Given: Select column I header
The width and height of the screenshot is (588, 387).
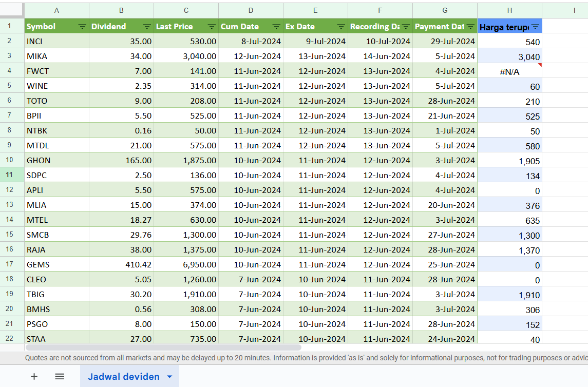Looking at the screenshot, I should 565,10.
